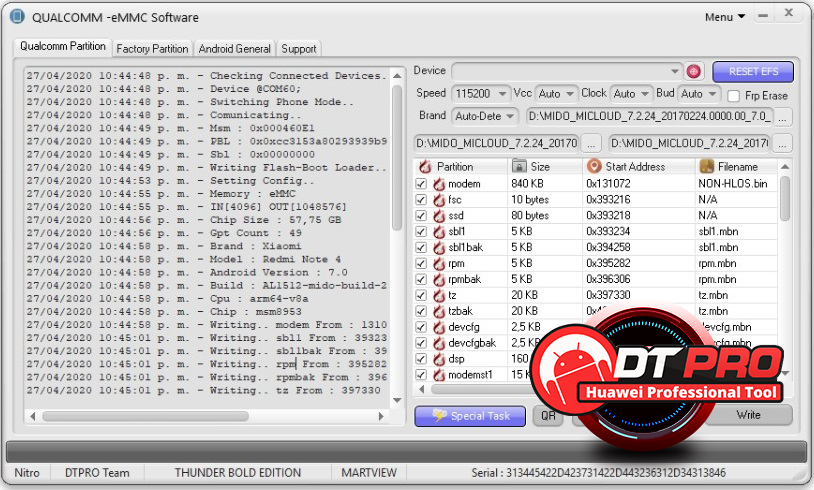The image size is (814, 490).
Task: Click the flame icon next to devcfg
Action: [x=439, y=328]
